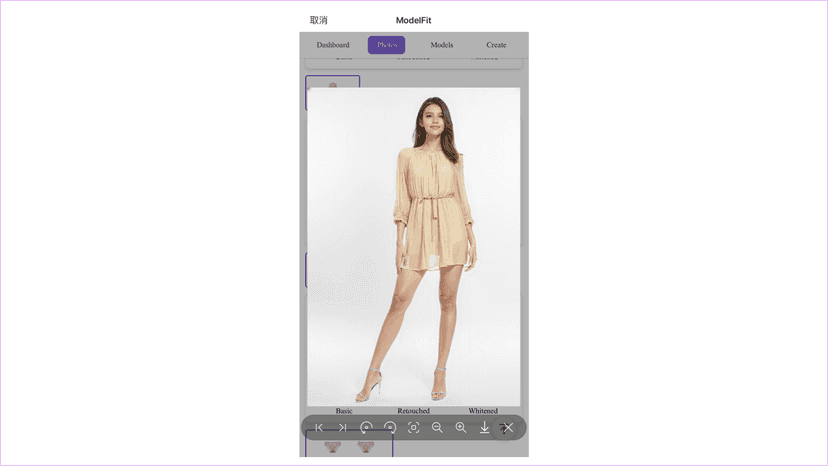Click the enlarged model photo preview
The image size is (828, 466).
[413, 247]
